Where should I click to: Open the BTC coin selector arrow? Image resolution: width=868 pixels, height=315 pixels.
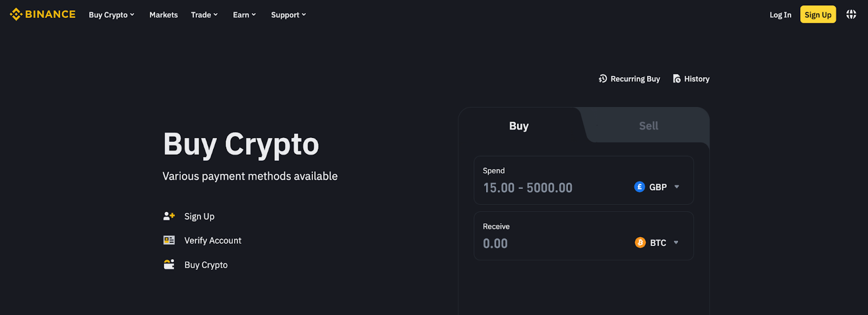tap(676, 242)
